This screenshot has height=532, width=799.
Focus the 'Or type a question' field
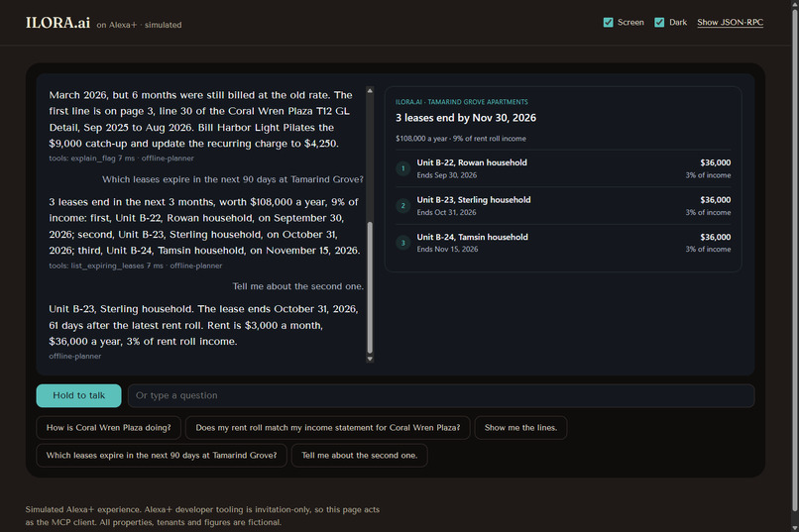click(441, 395)
